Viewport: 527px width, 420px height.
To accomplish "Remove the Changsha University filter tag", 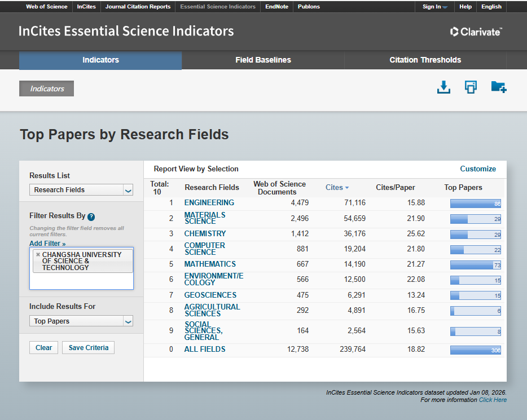I will tap(38, 255).
